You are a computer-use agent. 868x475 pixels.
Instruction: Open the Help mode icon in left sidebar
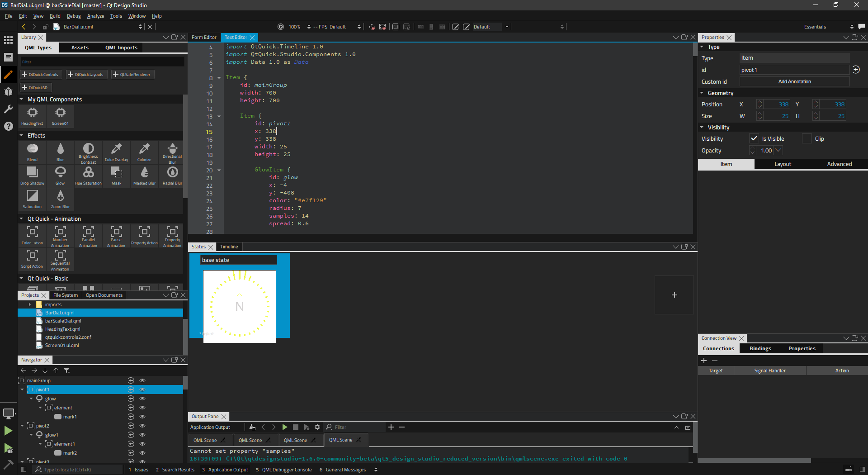(x=8, y=126)
